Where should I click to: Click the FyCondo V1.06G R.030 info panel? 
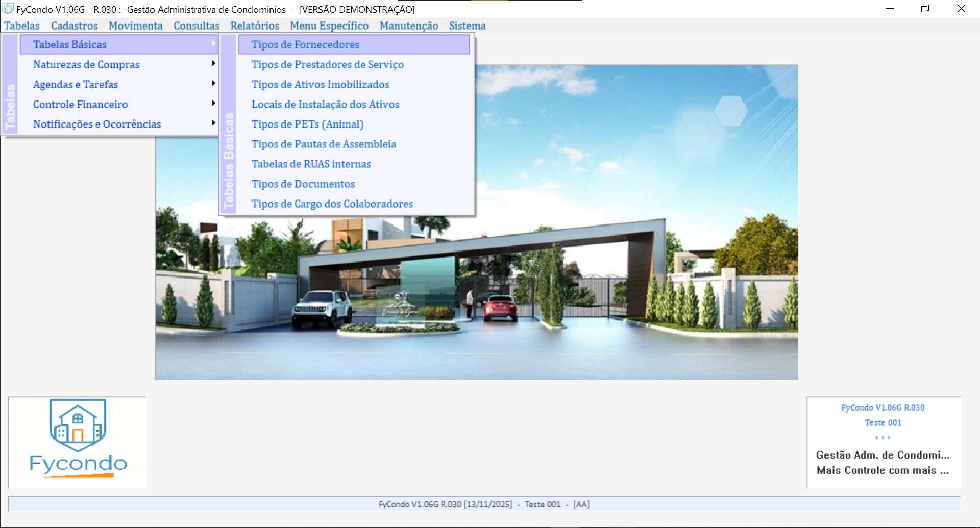coord(883,442)
